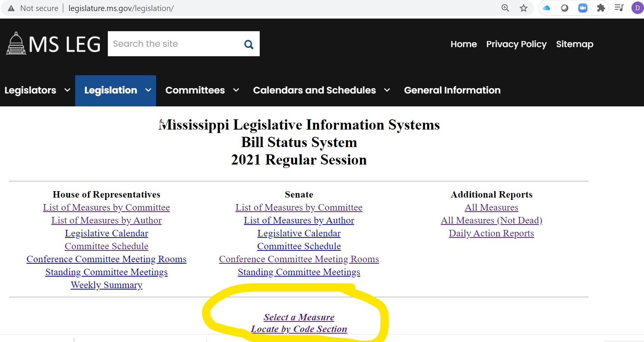Click the browser zoom magnifier icon

(505, 8)
